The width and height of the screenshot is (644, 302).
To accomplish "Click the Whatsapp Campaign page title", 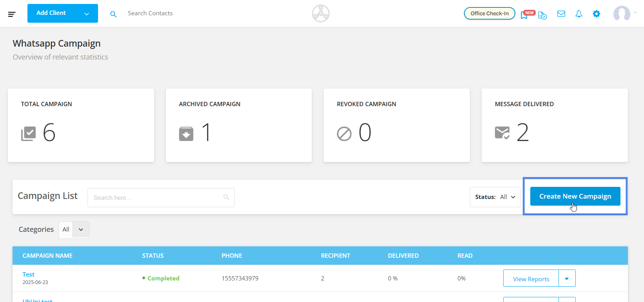I will pos(56,43).
